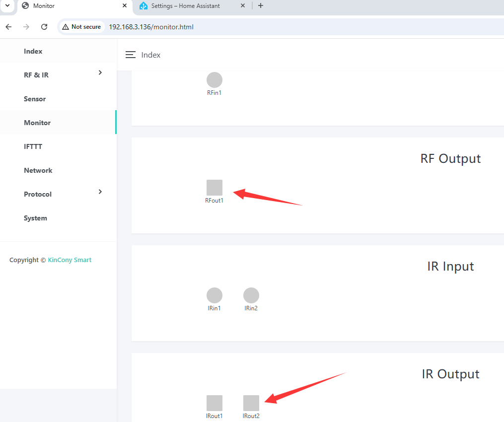The height and width of the screenshot is (422, 504).
Task: Click the IRin1 circle indicator
Action: pos(215,295)
